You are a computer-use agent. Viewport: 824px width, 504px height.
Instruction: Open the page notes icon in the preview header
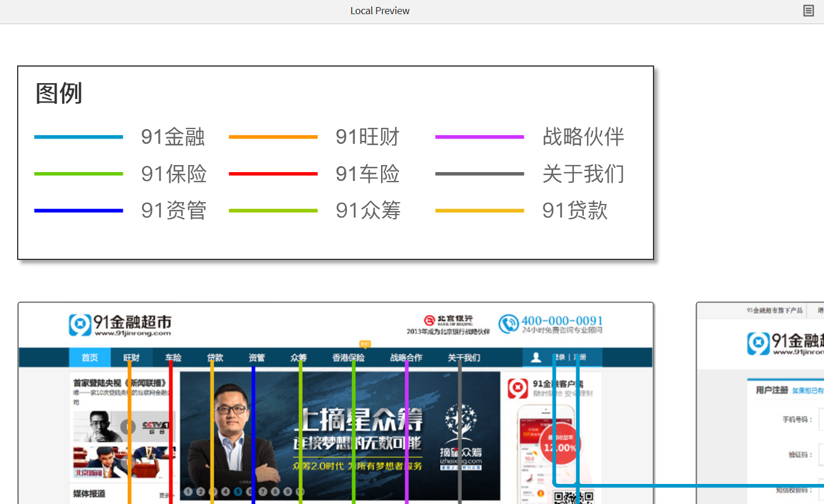pyautogui.click(x=808, y=11)
